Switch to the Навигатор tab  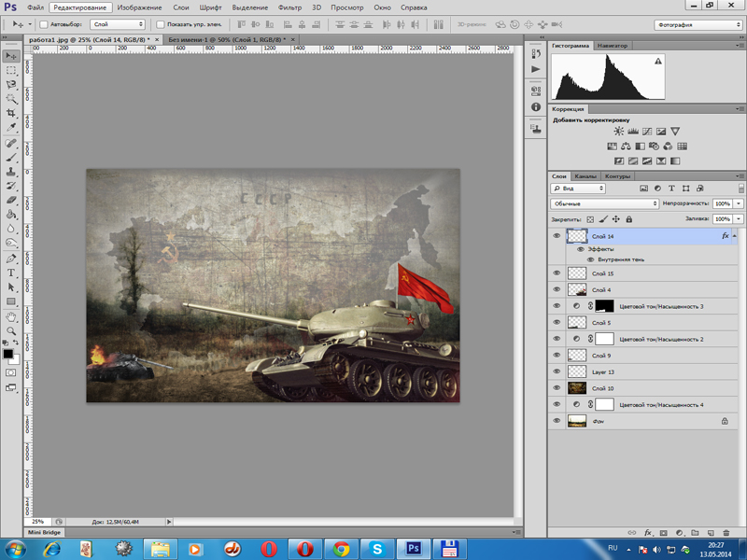(613, 46)
